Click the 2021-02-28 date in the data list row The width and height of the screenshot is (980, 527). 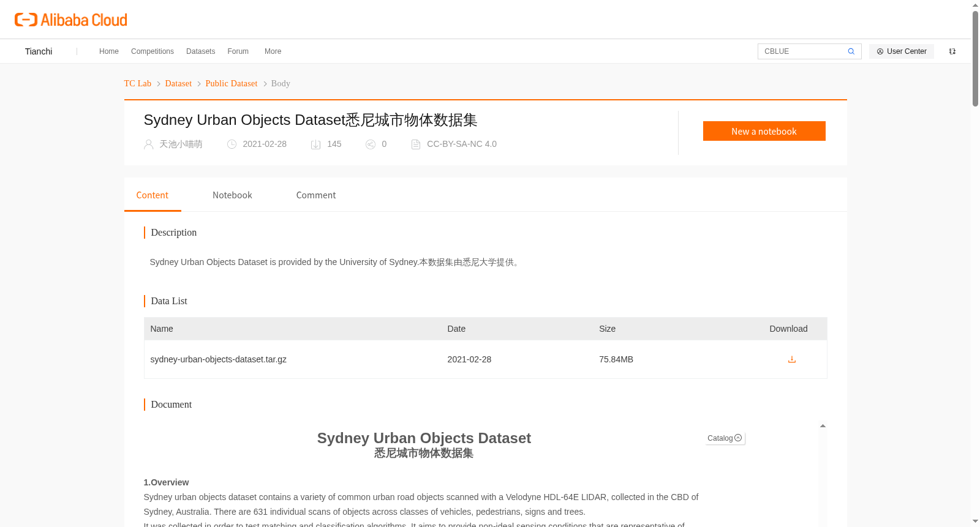(469, 359)
